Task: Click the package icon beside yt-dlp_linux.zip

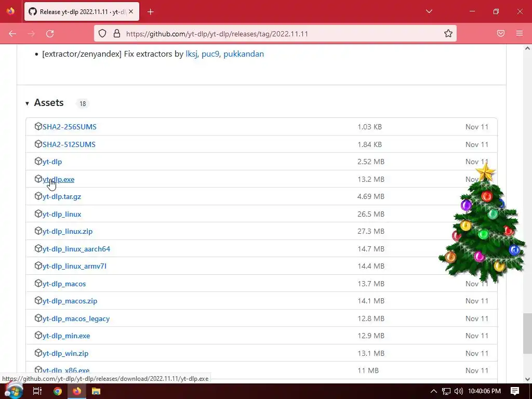Action: coord(38,231)
